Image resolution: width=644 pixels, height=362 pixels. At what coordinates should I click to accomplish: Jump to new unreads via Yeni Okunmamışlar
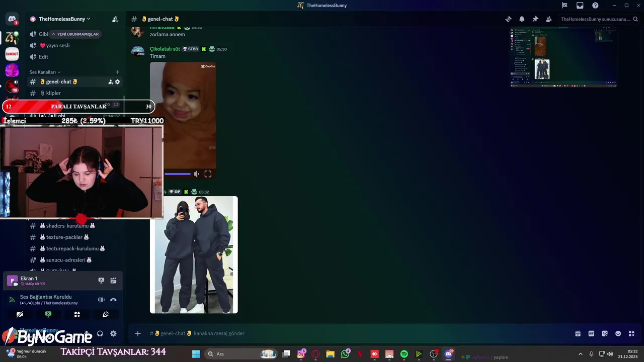click(75, 34)
